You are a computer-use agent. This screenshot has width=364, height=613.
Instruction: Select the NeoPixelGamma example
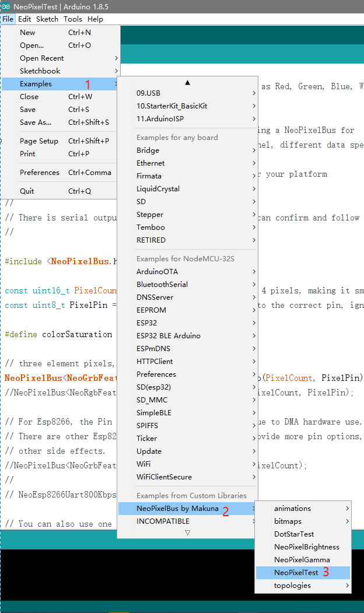tap(302, 560)
